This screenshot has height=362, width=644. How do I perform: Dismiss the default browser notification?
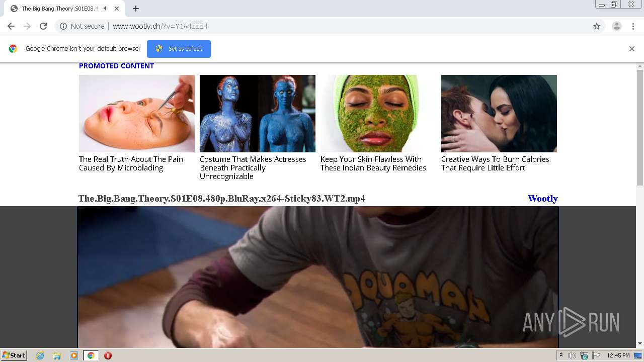[x=632, y=49]
